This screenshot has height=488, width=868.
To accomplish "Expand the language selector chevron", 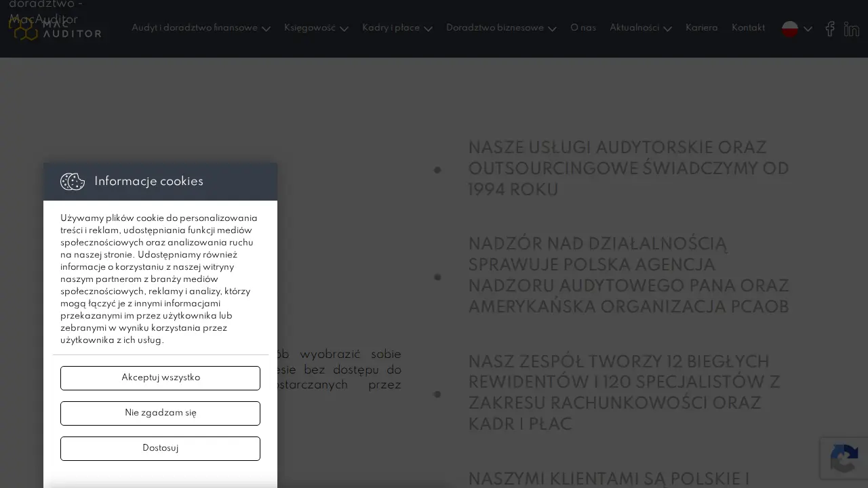I will point(808,29).
